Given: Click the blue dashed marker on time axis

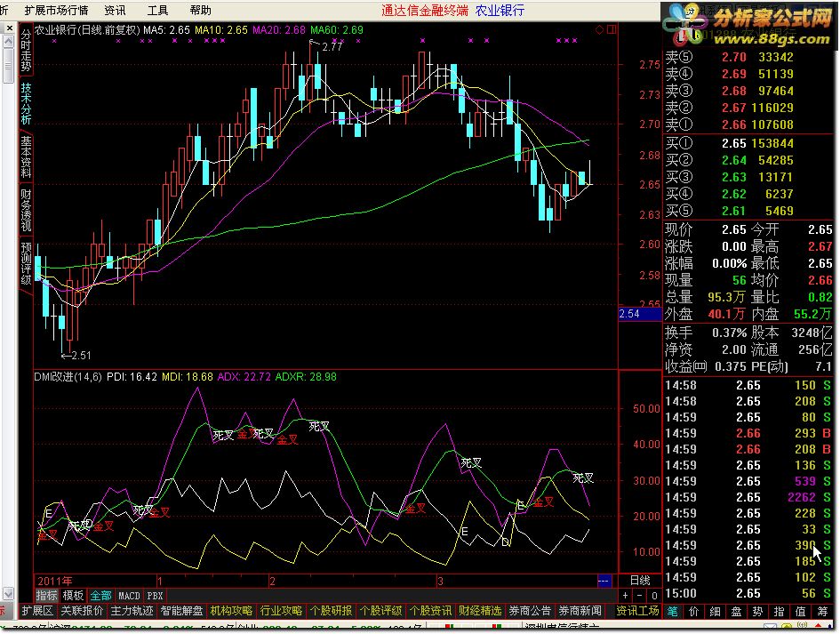Looking at the screenshot, I should click(604, 581).
